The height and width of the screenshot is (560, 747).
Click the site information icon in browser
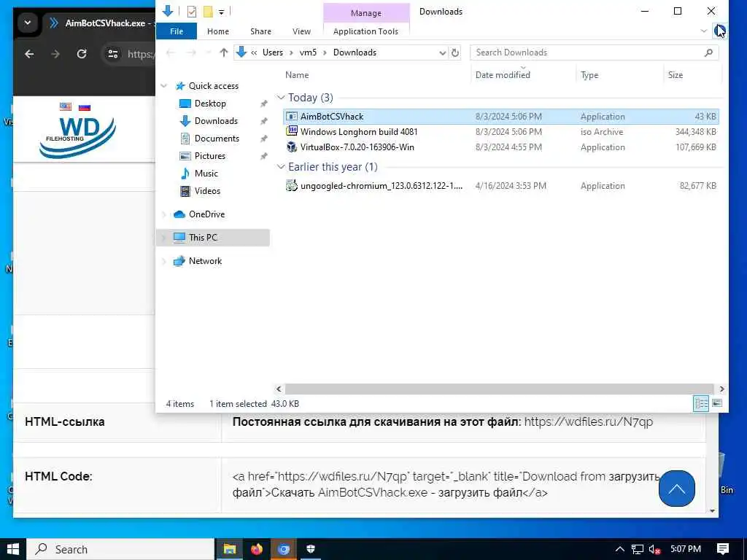click(113, 54)
